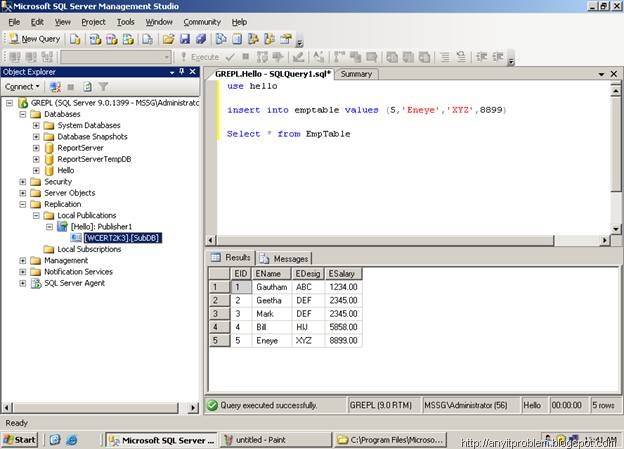Screen dimensions: 624x449
Task: Toggle the Object Explorer auto-hide pin
Action: [182, 72]
